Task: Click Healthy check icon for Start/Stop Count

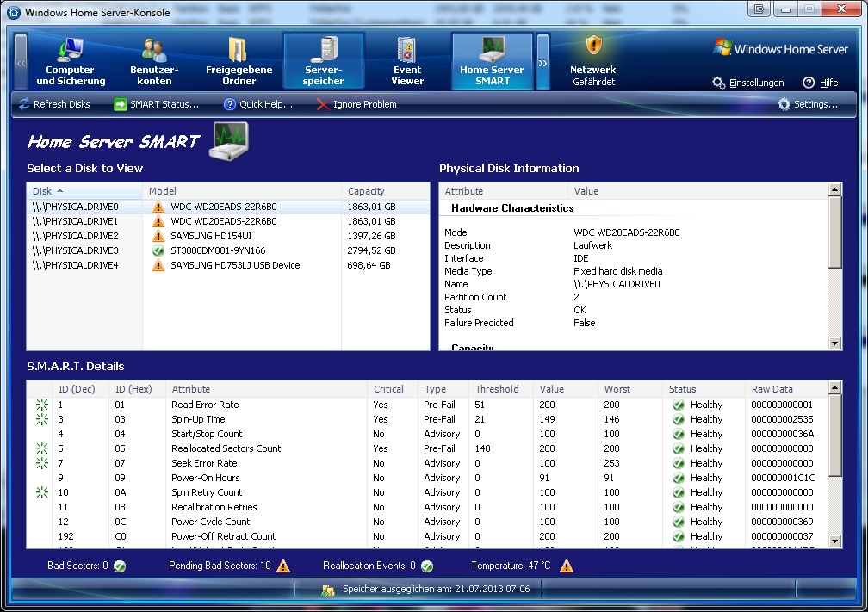Action: [x=679, y=434]
